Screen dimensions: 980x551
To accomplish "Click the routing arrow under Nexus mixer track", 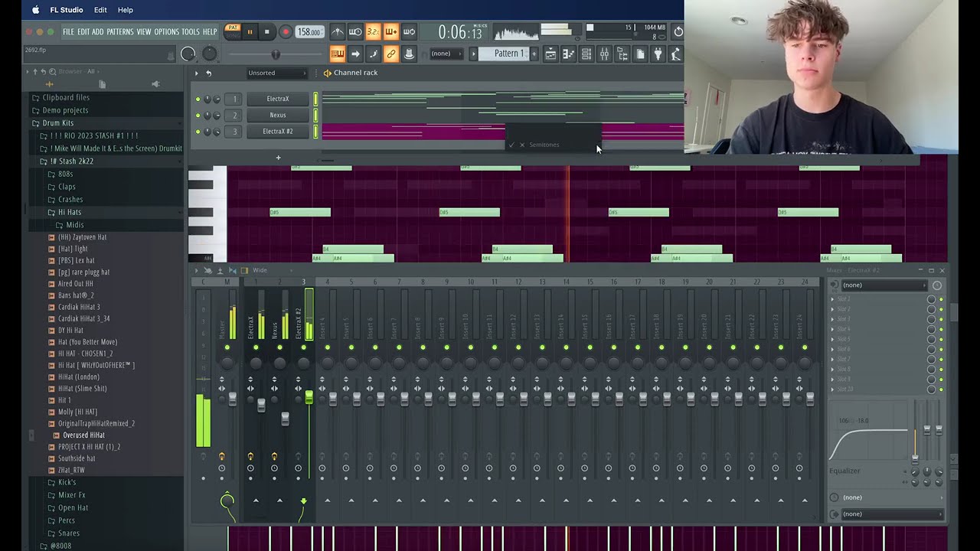I will (279, 500).
